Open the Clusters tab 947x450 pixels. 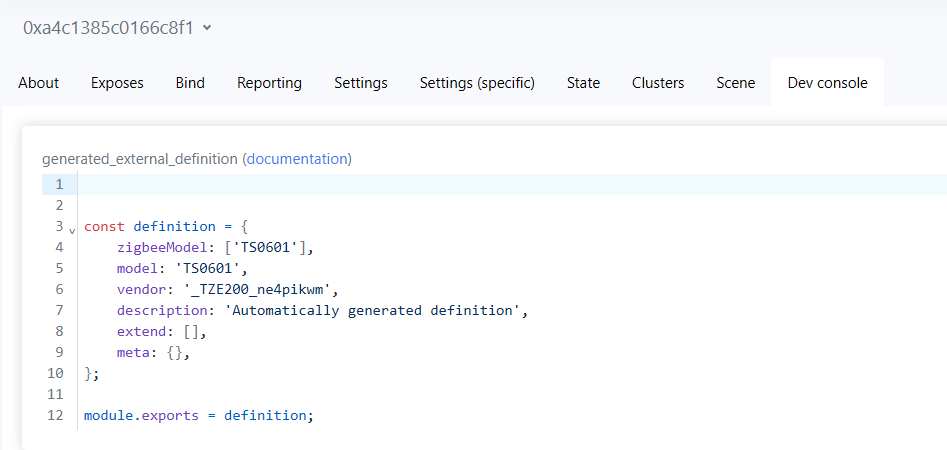pyautogui.click(x=658, y=83)
